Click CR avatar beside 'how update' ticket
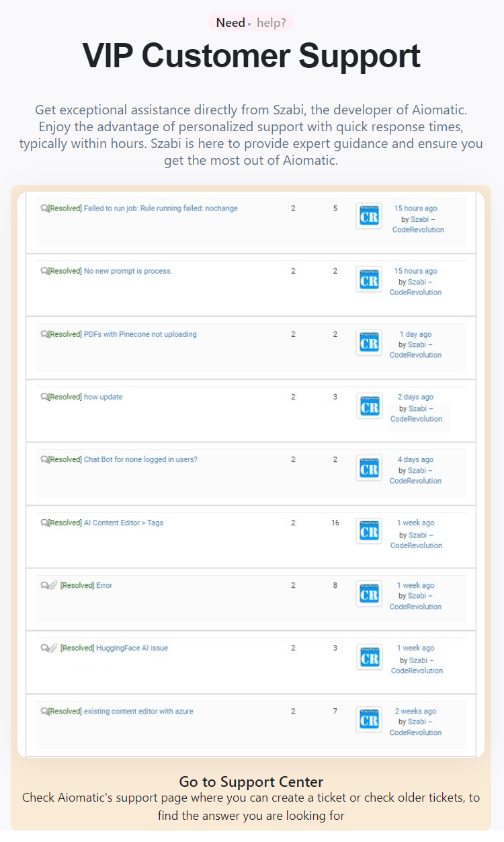Screen dimensions: 504x842 (369, 406)
